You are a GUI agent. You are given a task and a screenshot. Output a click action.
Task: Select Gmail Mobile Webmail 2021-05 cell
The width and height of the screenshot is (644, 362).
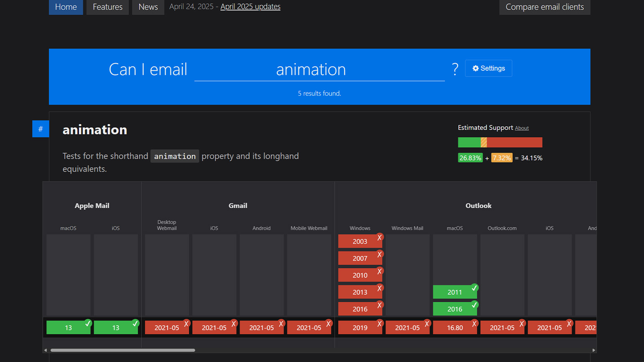[x=309, y=327]
